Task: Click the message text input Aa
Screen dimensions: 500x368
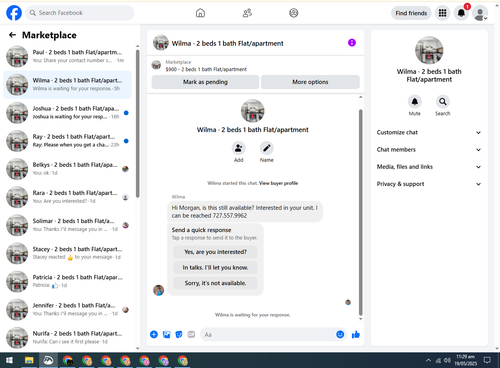Action: tap(268, 334)
